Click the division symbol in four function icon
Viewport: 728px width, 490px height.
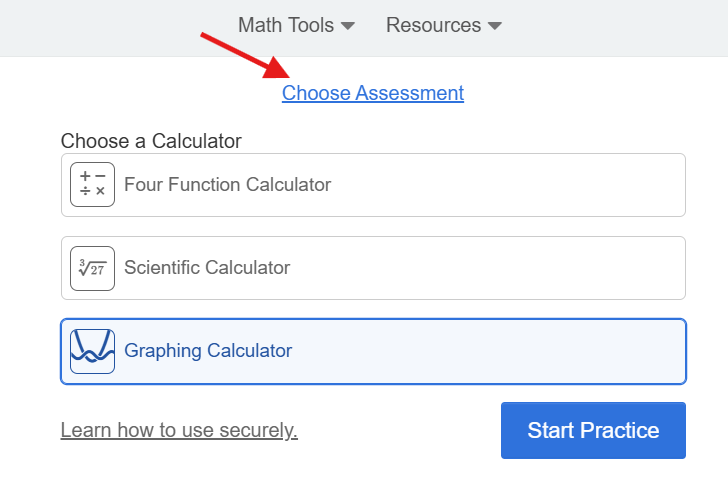pos(85,191)
